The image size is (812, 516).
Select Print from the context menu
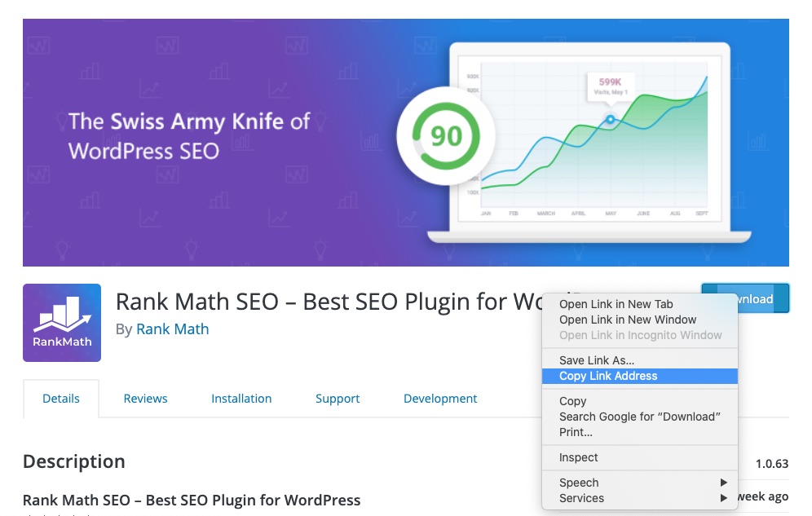tap(576, 432)
